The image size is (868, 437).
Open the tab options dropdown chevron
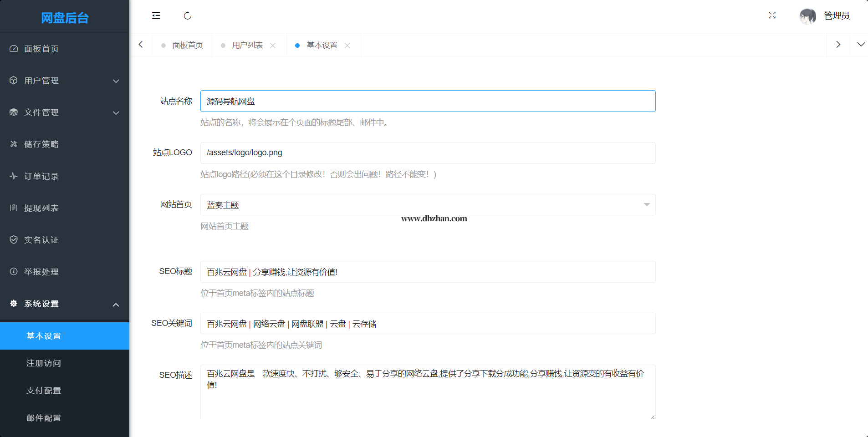(x=861, y=45)
